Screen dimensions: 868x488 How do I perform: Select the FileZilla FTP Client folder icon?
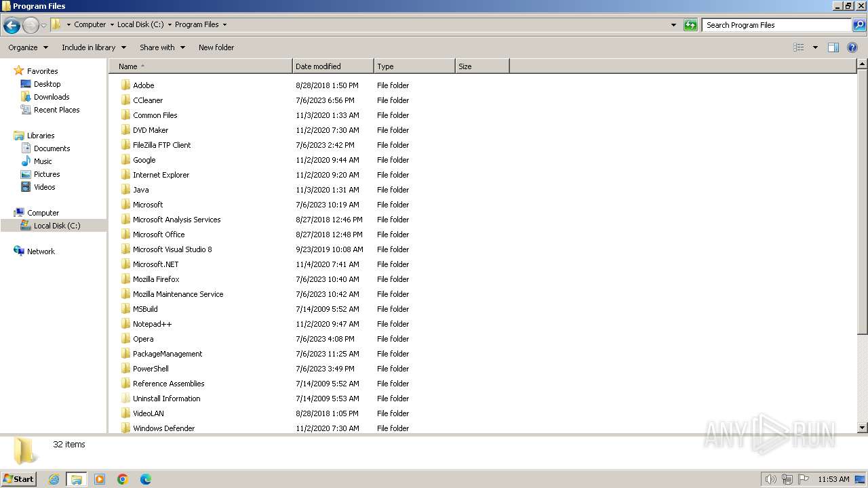point(125,145)
